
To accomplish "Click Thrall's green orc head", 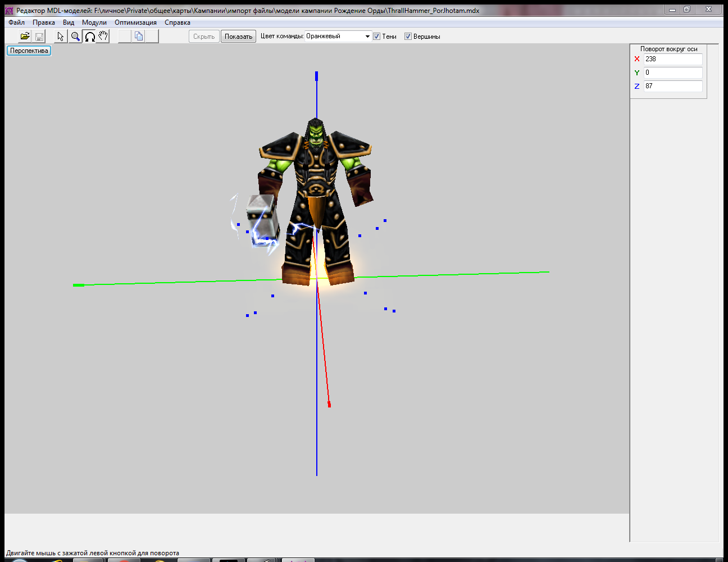I will 316,134.
